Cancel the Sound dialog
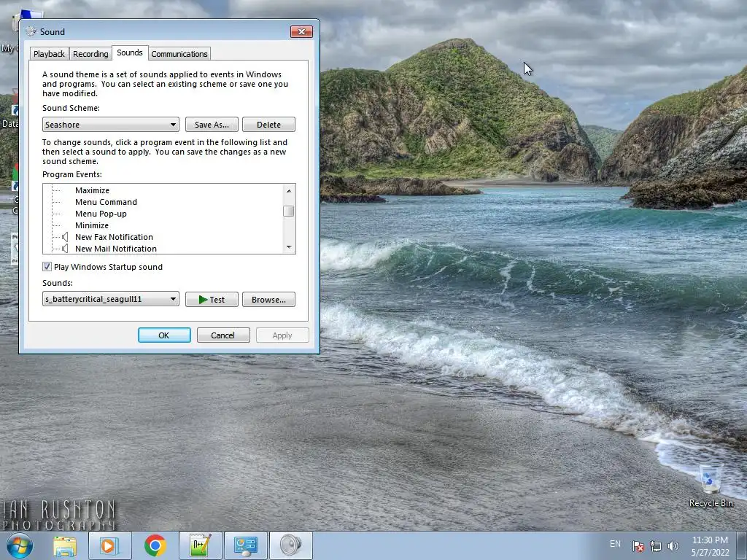 pos(223,335)
